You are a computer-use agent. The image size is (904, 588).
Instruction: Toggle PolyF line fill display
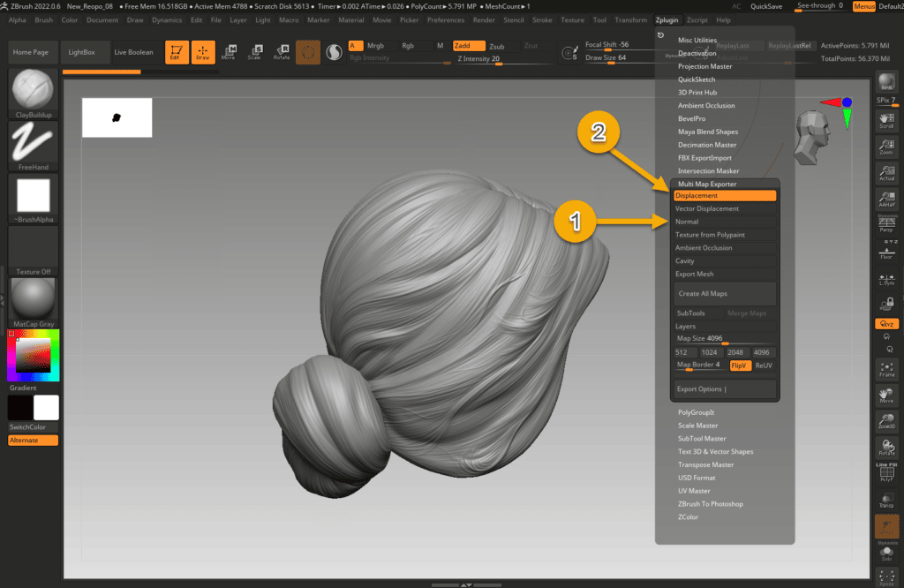886,472
